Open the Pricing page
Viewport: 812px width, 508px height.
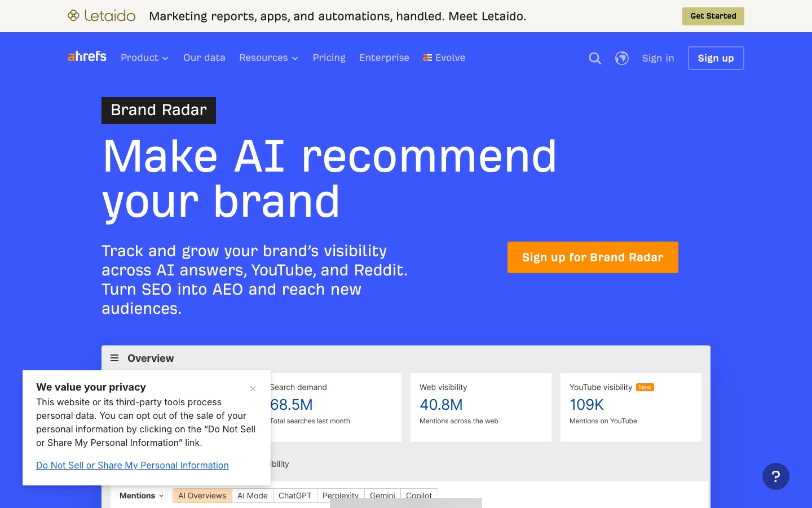pyautogui.click(x=329, y=58)
